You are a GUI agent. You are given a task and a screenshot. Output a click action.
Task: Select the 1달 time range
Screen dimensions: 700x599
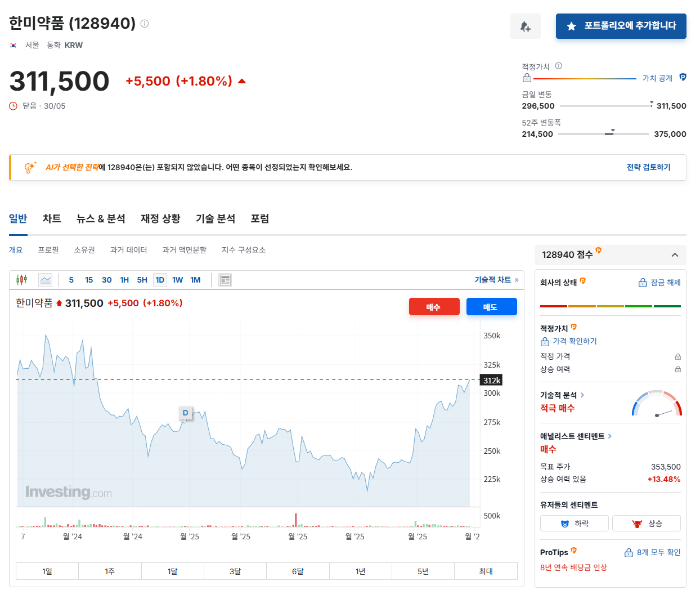coord(173,571)
